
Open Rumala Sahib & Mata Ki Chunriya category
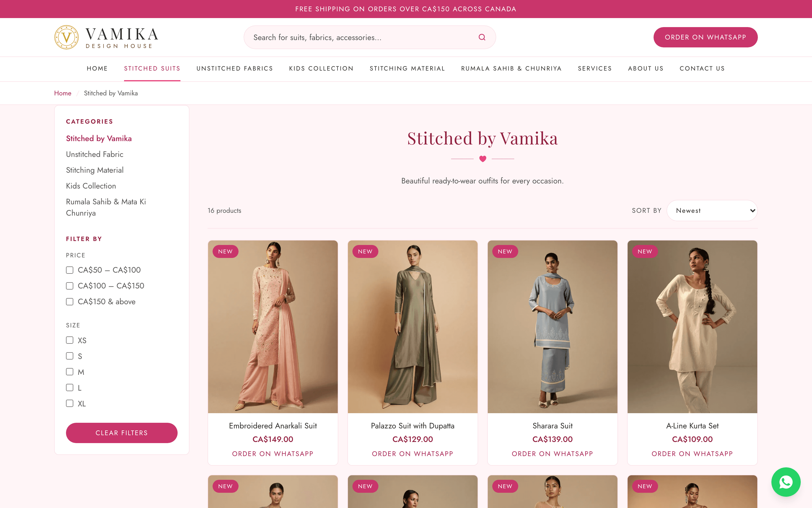click(x=106, y=207)
